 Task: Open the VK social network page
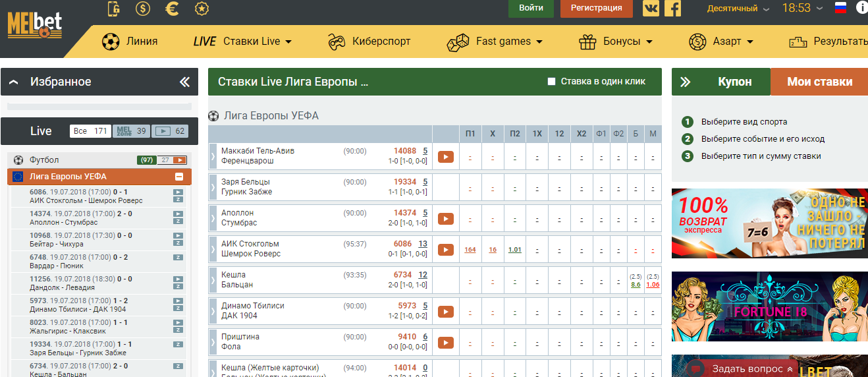tap(651, 8)
